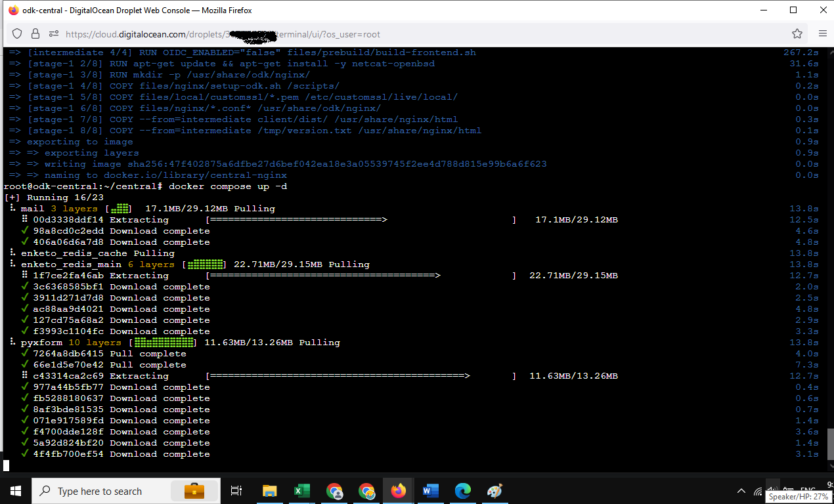
Task: Click the layer ID '1f7ce2fa46ab'
Action: (68, 276)
